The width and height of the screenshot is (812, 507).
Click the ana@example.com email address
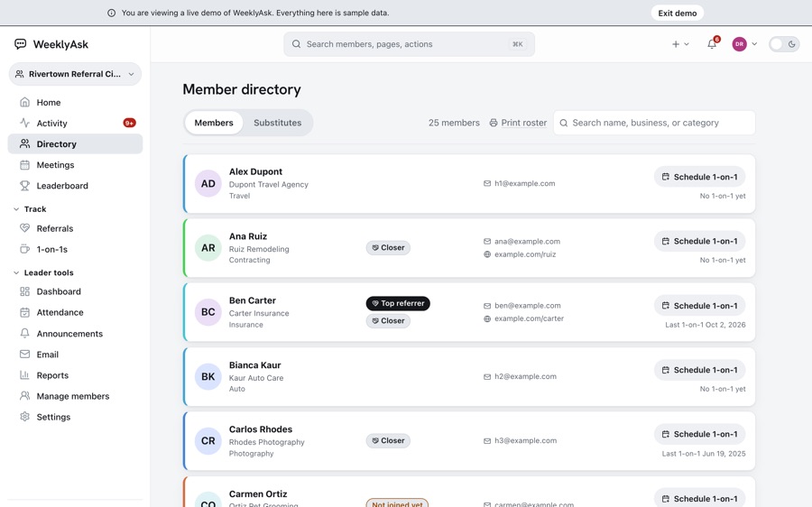point(527,242)
